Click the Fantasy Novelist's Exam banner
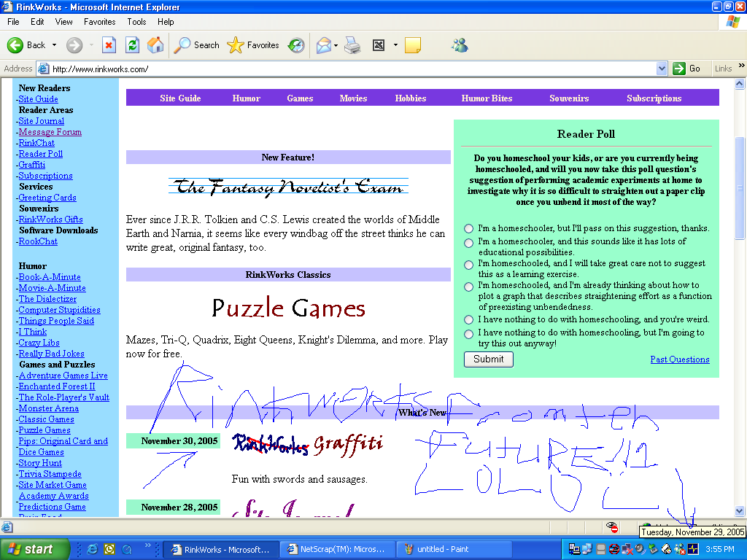 [288, 186]
